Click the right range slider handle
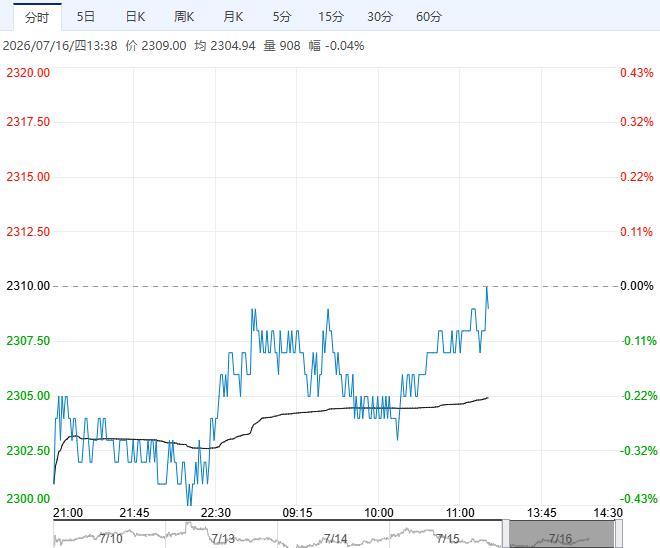660x548 pixels. (619, 534)
